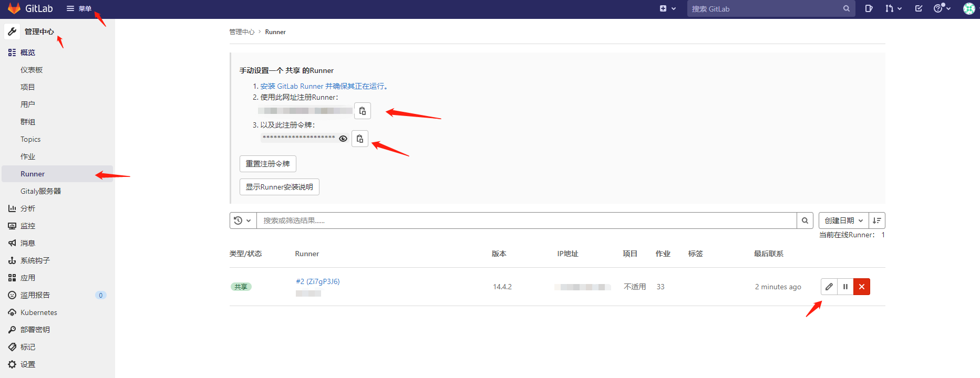This screenshot has width=980, height=378.
Task: Click the GitLab fox logo
Action: pyautogui.click(x=14, y=8)
